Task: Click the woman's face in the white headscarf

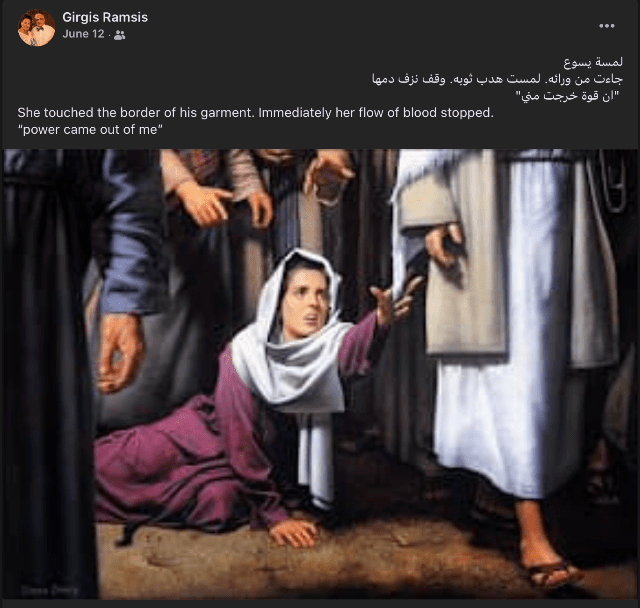Action: tap(304, 303)
